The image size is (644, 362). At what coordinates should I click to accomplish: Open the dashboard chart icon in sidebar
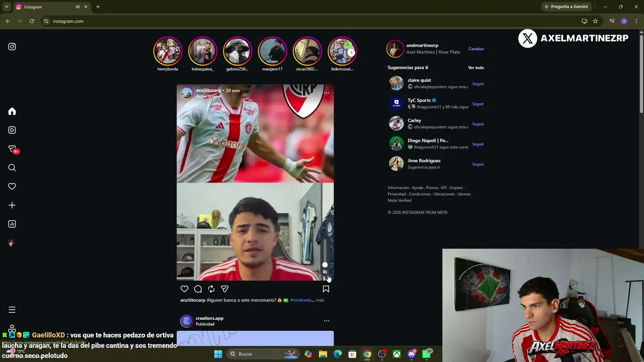pos(12,224)
